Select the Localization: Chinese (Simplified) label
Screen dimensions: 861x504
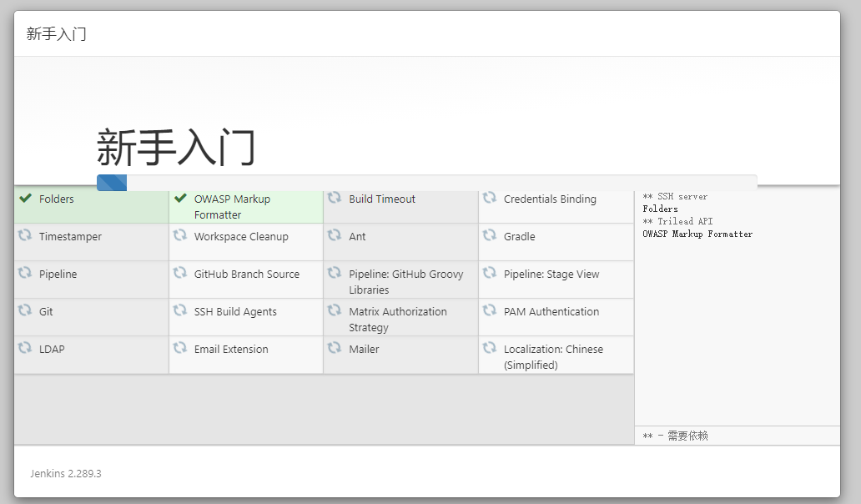[553, 357]
